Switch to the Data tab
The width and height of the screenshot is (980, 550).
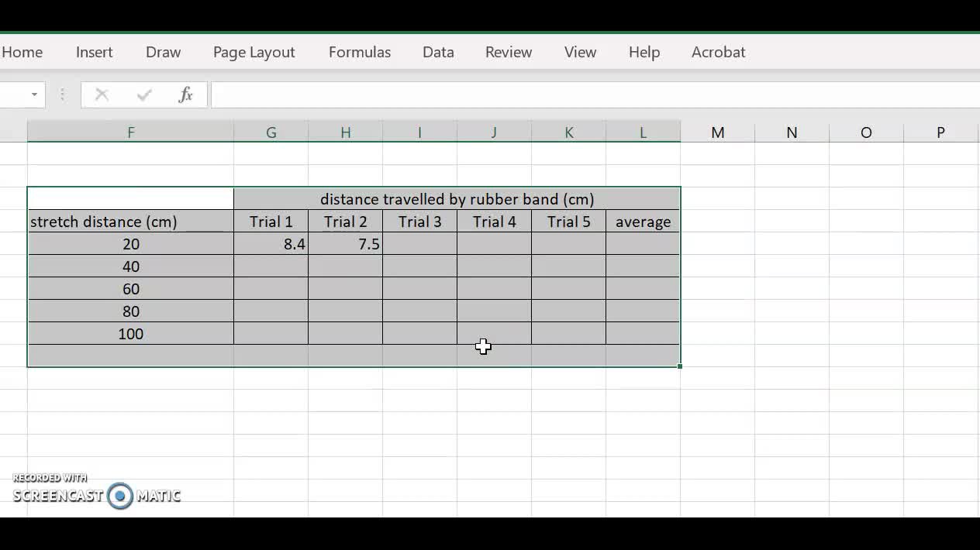[x=438, y=52]
